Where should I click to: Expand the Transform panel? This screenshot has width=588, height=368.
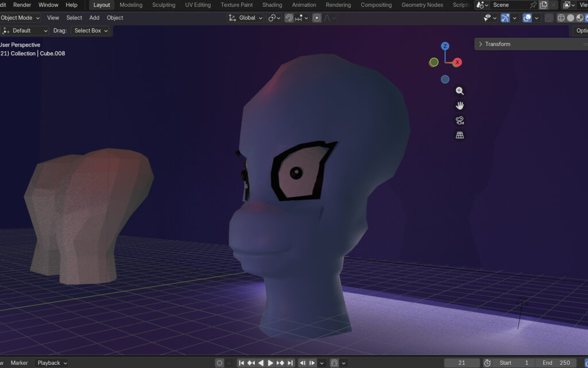[x=497, y=44]
